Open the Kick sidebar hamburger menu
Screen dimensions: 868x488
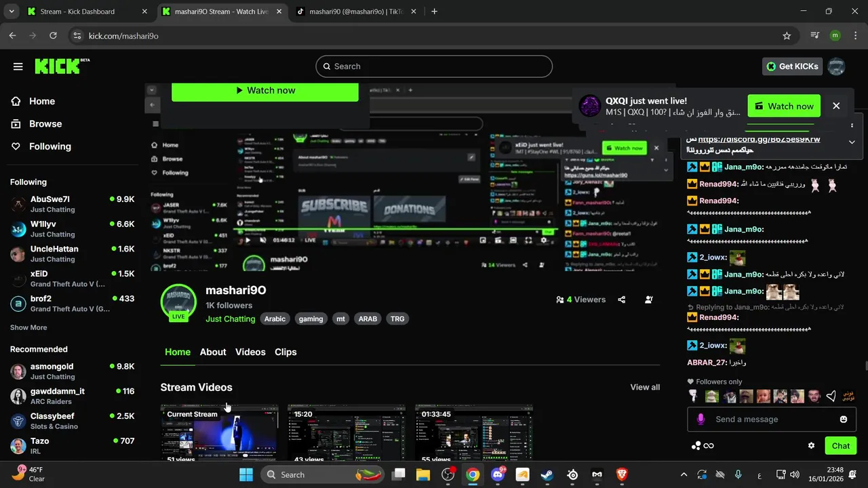(18, 66)
